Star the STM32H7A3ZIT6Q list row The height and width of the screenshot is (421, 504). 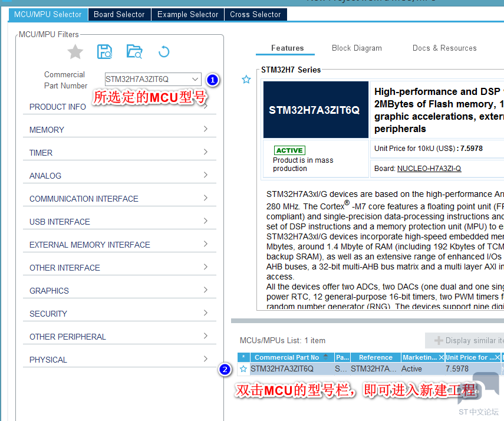(x=243, y=369)
